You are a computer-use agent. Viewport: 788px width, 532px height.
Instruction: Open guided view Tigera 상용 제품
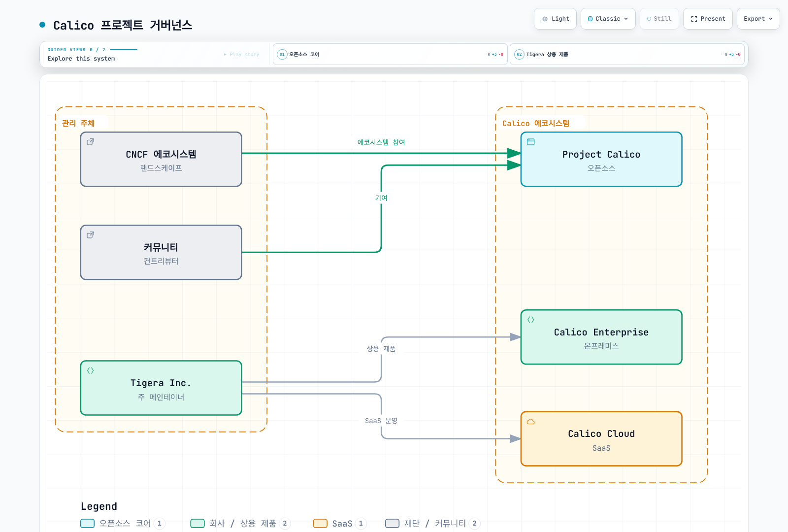627,54
